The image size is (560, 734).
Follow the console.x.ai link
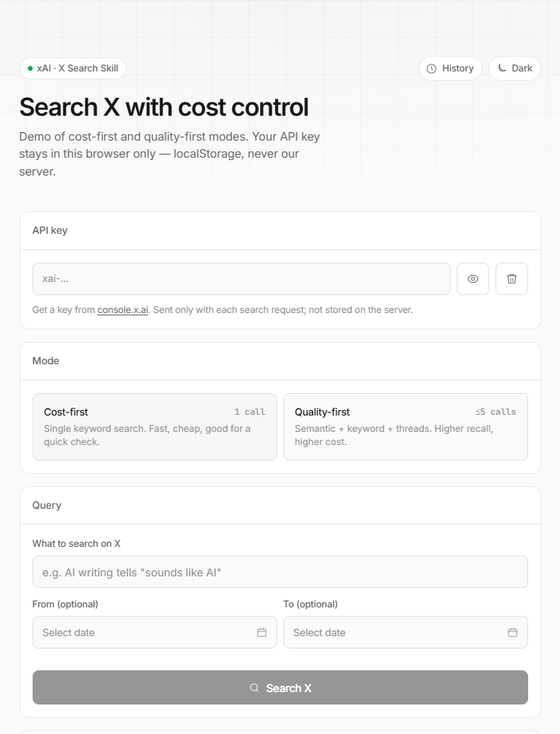click(123, 310)
